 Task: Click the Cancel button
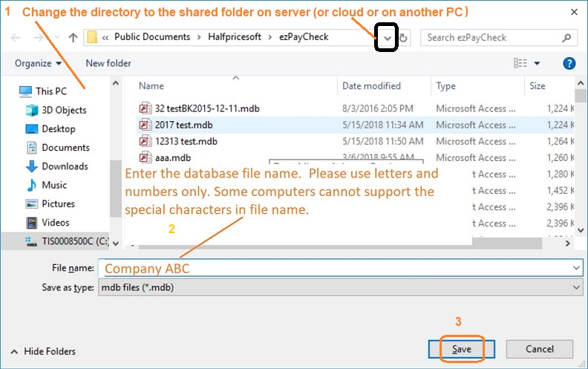540,349
